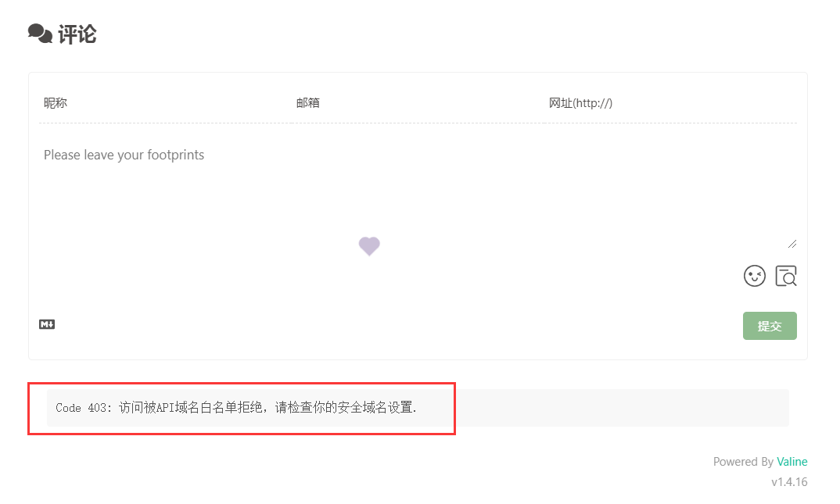Viewport: 840px width, 504px height.
Task: Click the grey error bar's empty right side
Action: click(x=626, y=408)
